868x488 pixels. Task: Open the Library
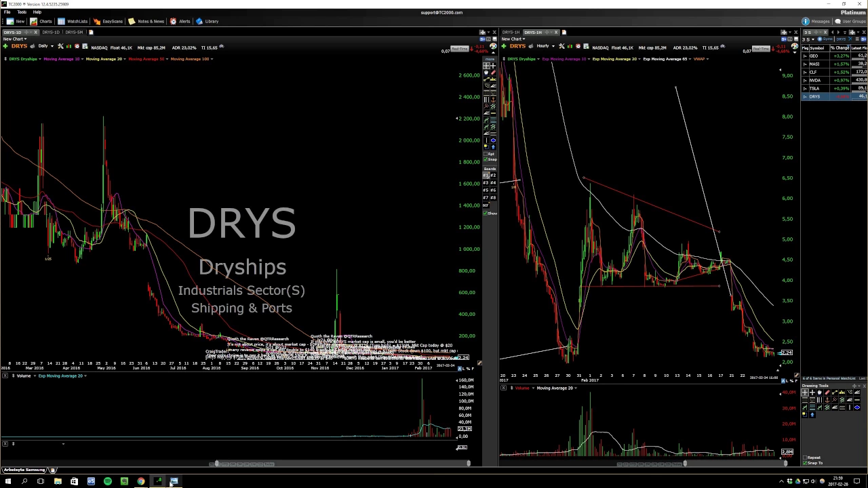click(x=207, y=21)
